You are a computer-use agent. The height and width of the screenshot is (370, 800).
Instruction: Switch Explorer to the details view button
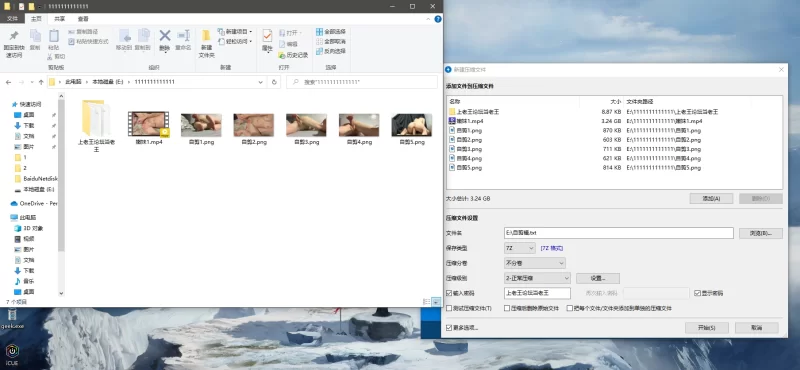tap(427, 302)
